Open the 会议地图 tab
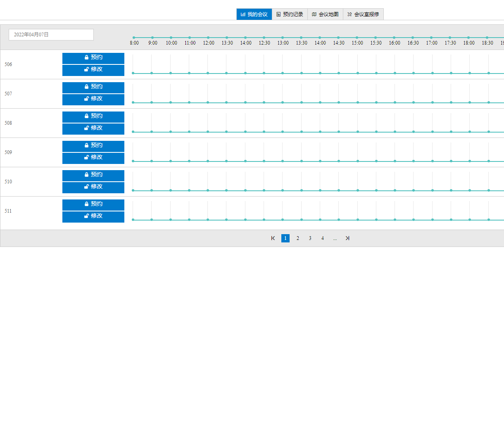504x446 pixels. click(325, 14)
